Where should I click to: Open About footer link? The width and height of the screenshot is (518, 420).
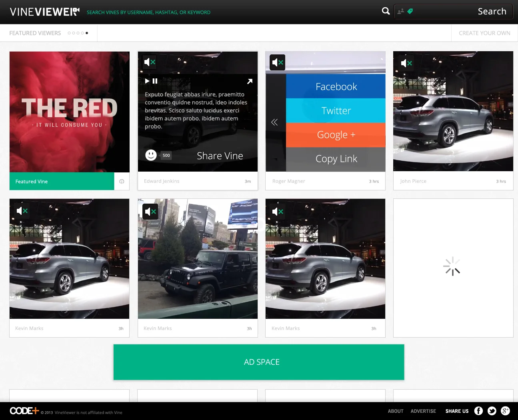pos(396,411)
